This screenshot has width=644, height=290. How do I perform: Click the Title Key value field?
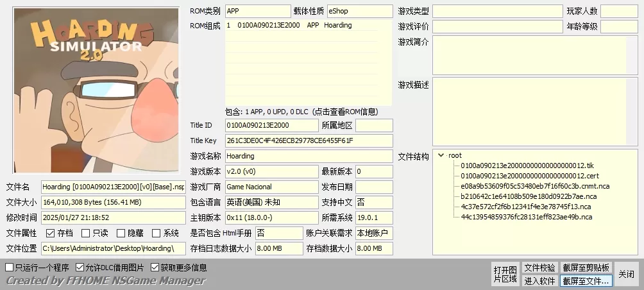[308, 141]
